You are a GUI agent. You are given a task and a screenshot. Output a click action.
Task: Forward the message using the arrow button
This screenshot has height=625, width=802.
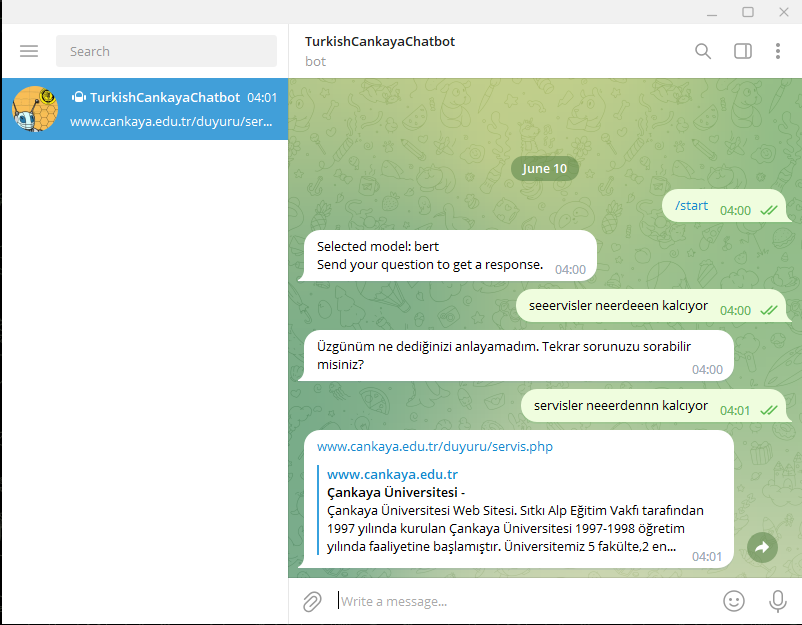pyautogui.click(x=762, y=547)
